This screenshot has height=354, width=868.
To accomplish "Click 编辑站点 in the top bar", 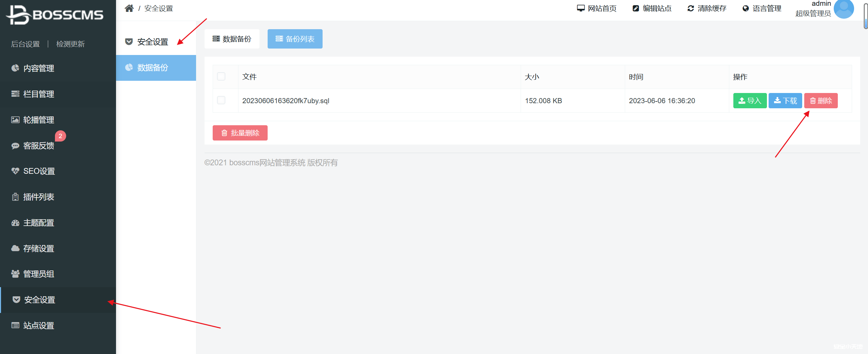I will point(652,8).
